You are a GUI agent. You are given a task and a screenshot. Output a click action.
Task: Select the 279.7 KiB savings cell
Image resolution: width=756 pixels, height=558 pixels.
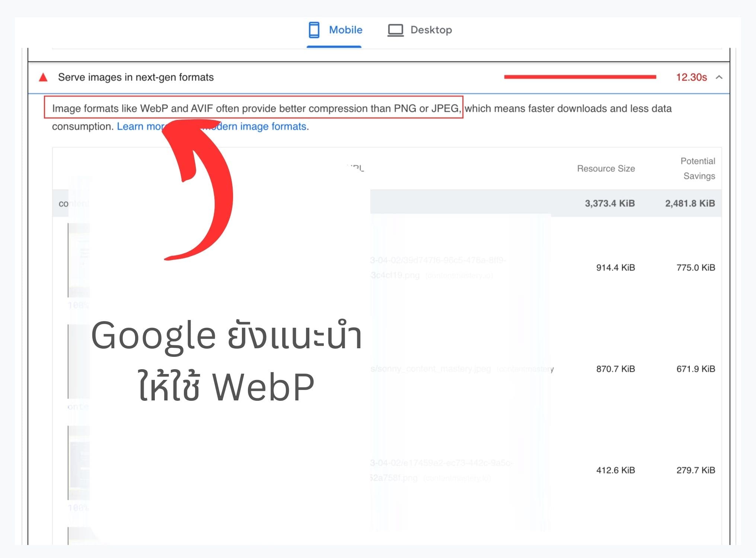696,470
